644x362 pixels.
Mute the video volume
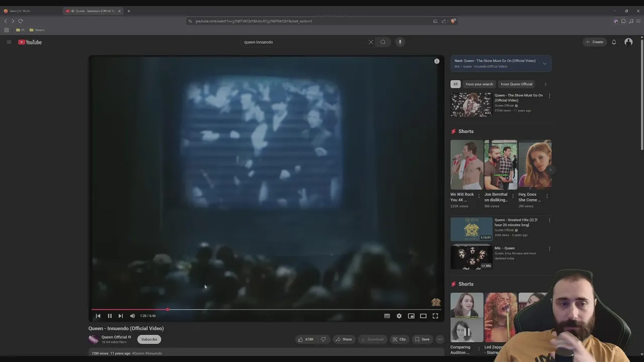pyautogui.click(x=132, y=316)
